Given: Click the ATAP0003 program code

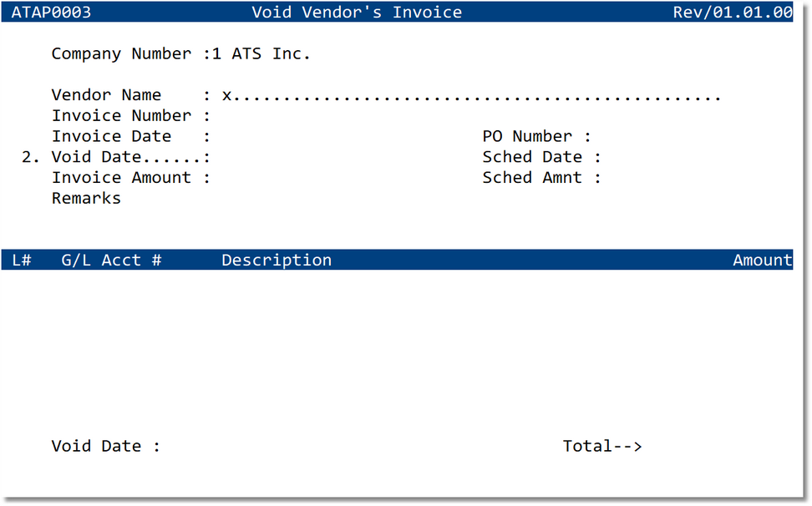Looking at the screenshot, I should 51,13.
